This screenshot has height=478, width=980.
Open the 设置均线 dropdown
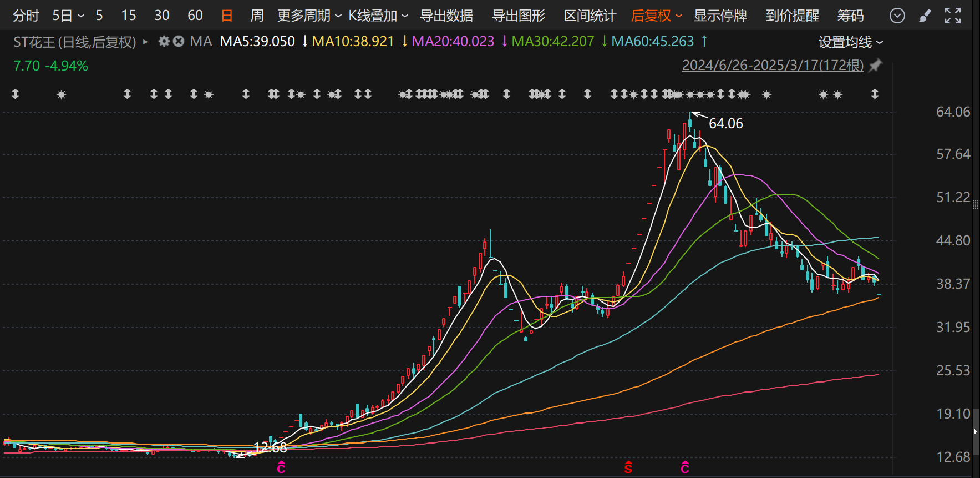tap(850, 42)
